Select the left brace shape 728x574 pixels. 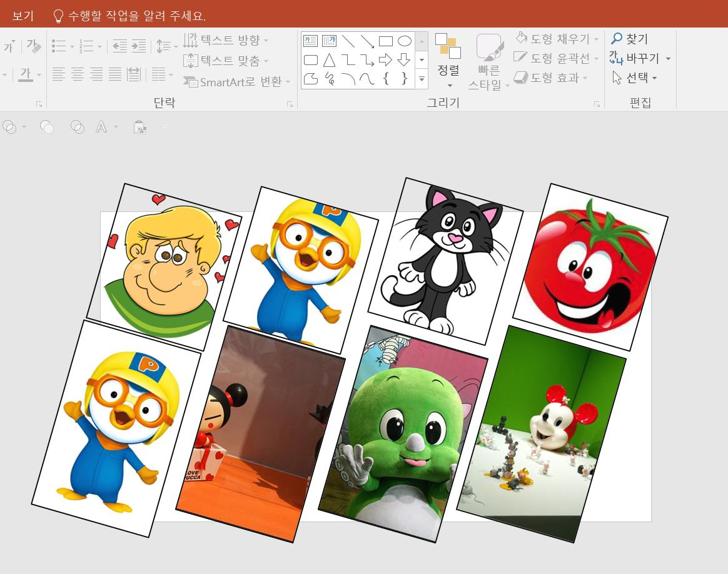386,78
